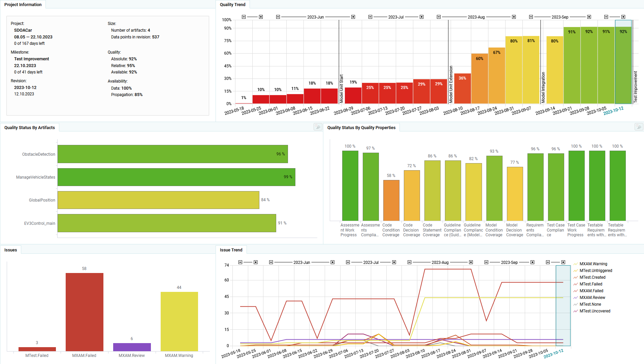Screen dimensions: 644x364
Task: Click MTest.None legend line icon
Action: pos(576,304)
